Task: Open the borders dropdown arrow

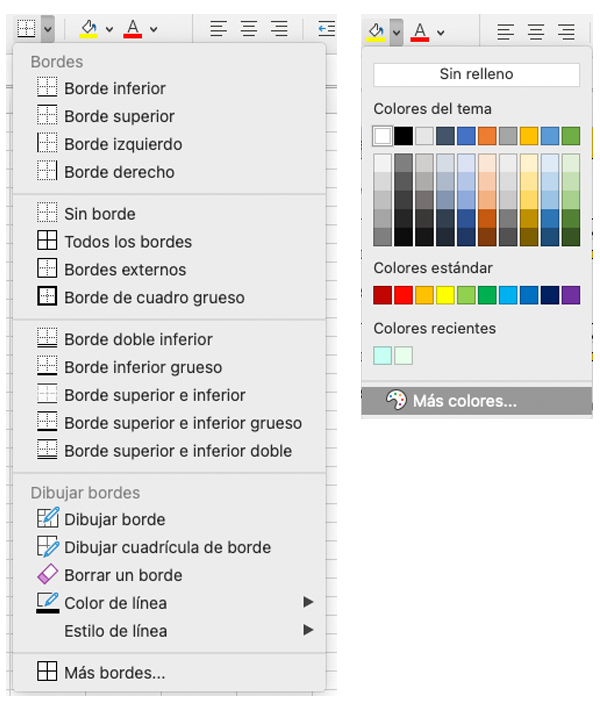Action: (47, 29)
